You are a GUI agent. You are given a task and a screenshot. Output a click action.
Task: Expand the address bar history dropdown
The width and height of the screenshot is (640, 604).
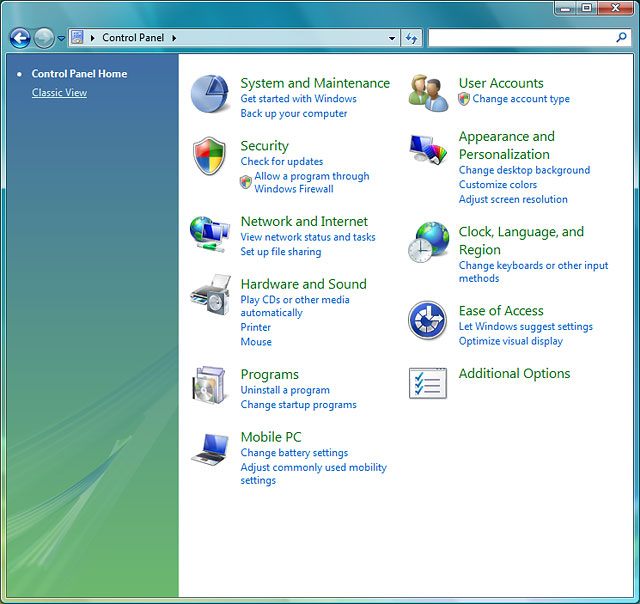click(x=392, y=38)
